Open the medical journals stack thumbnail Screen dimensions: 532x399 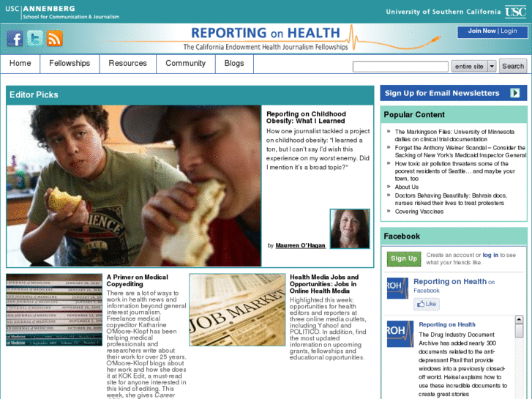pos(54,310)
